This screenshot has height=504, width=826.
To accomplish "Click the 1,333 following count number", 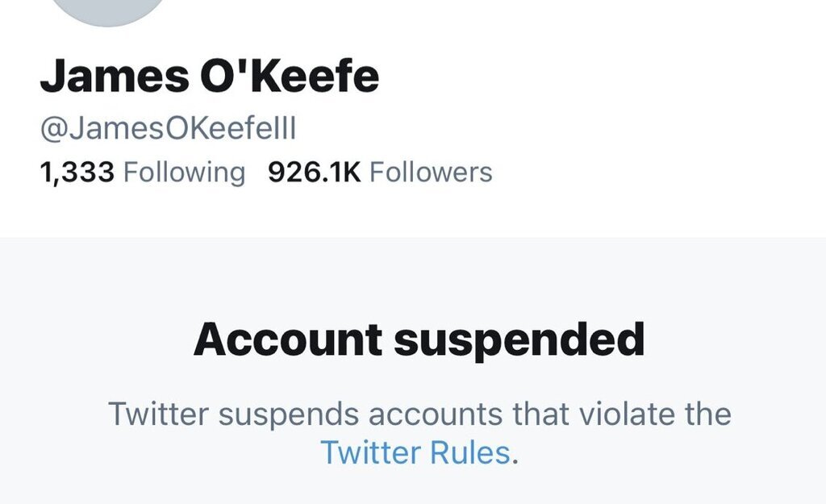I will [x=77, y=172].
